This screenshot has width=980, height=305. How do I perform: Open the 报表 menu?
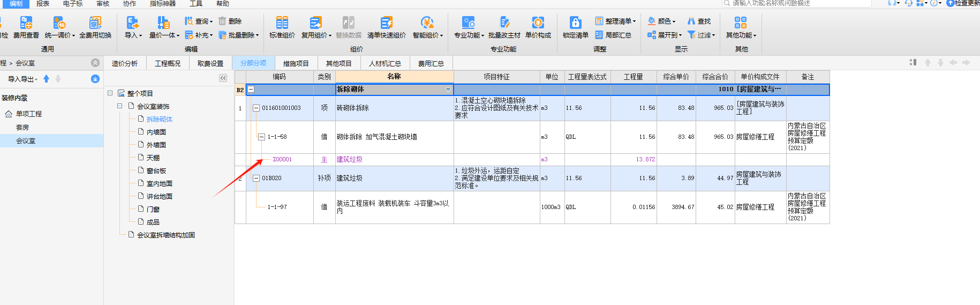[x=43, y=4]
